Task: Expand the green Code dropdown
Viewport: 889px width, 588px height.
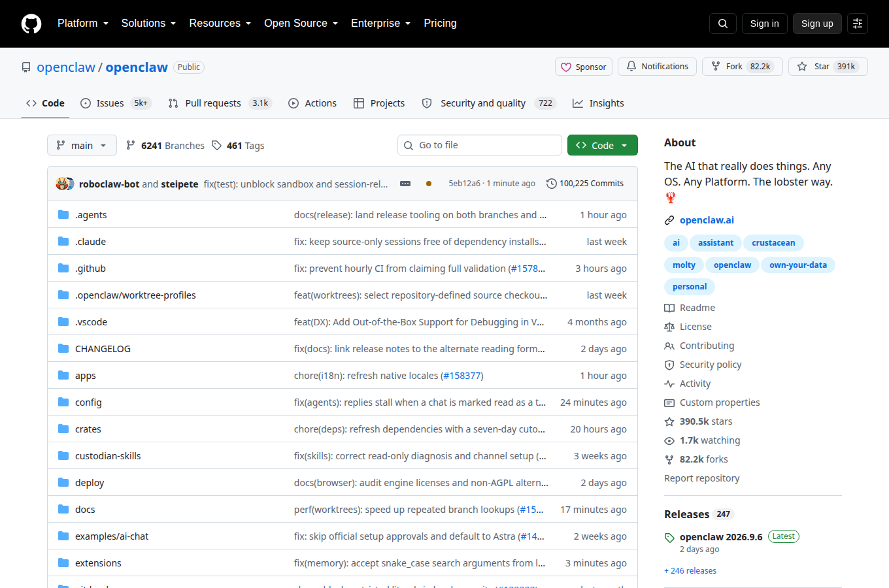Action: tap(603, 145)
